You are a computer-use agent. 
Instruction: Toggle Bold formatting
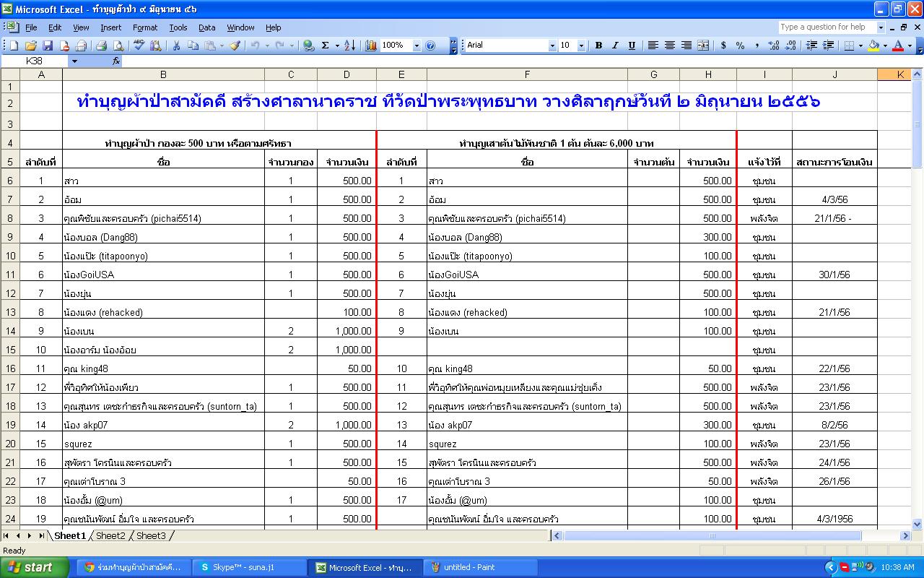pos(598,46)
